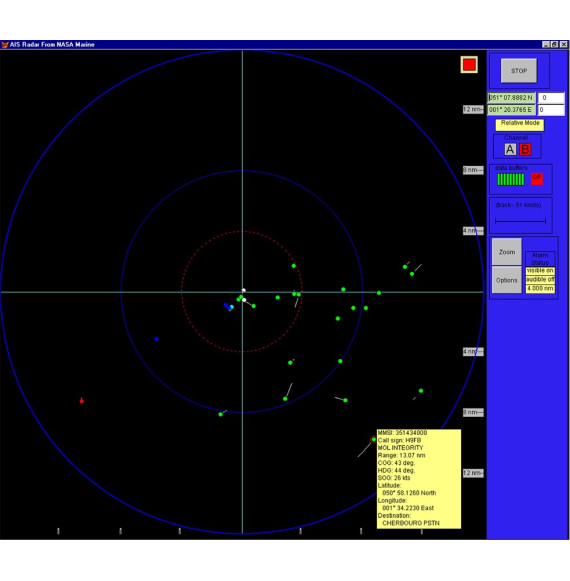The width and height of the screenshot is (570, 581).
Task: Click the upper 8 nm range label
Action: [473, 170]
